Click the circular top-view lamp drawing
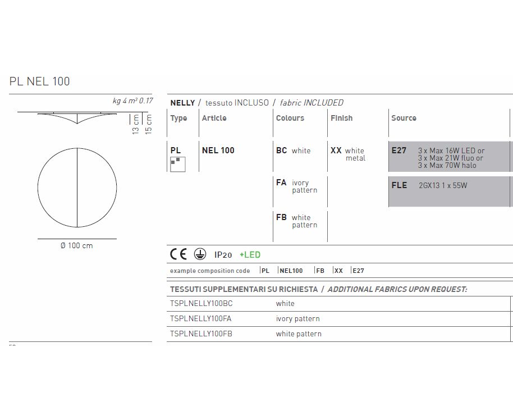This screenshot has height=420, width=513. (77, 188)
